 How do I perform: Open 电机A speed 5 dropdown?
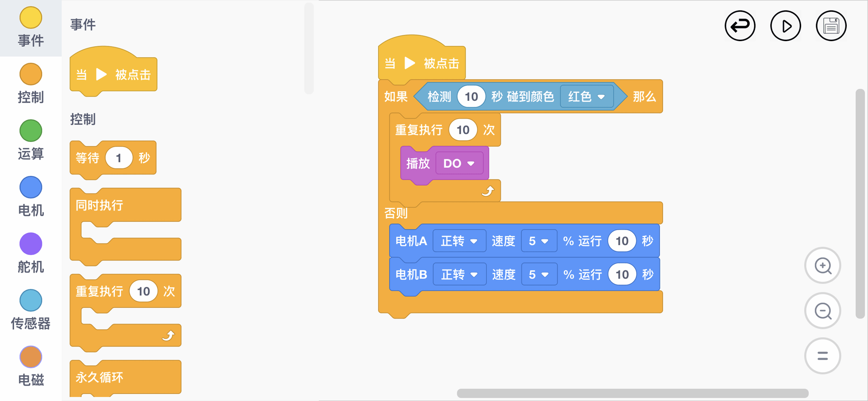(x=538, y=241)
